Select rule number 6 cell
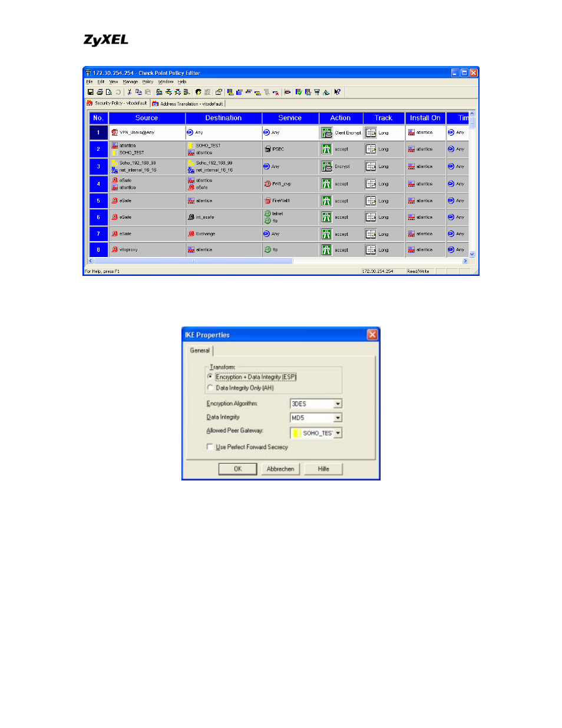 pos(98,218)
